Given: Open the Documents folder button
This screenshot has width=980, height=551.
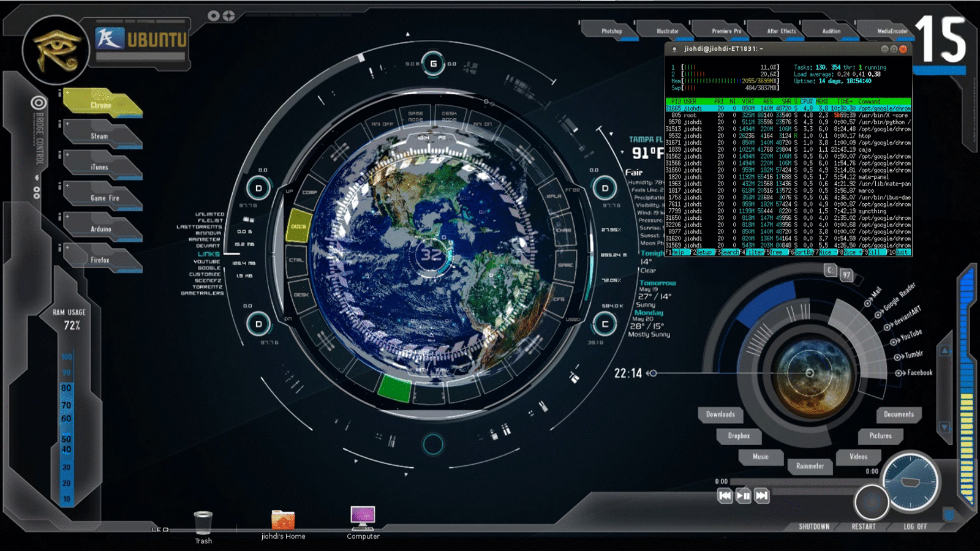Looking at the screenshot, I should [899, 414].
